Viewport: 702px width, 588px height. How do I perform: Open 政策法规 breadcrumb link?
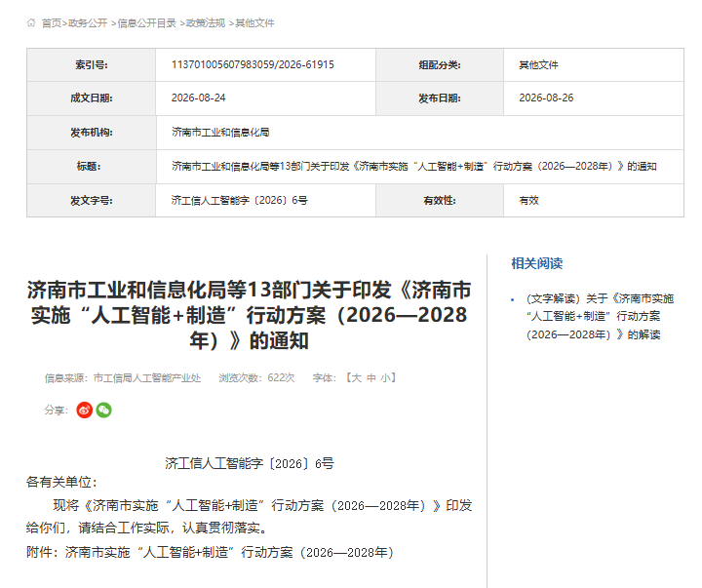[x=206, y=22]
